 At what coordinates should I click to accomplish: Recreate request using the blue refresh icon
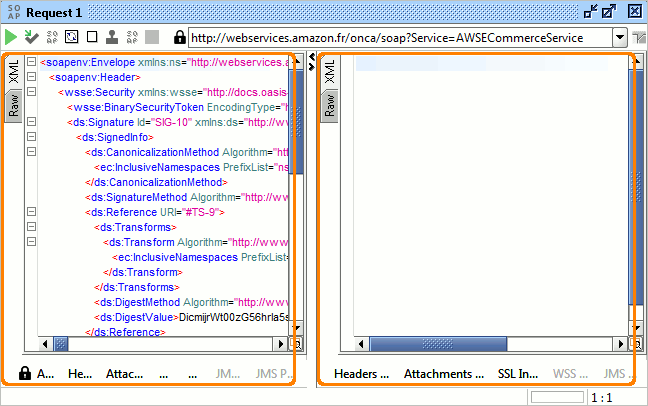[x=71, y=37]
